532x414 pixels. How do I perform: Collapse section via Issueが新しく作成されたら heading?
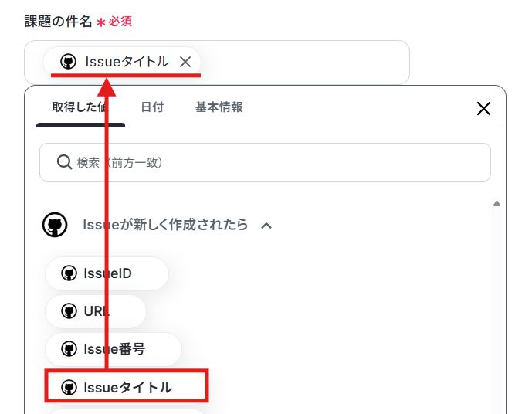165,225
